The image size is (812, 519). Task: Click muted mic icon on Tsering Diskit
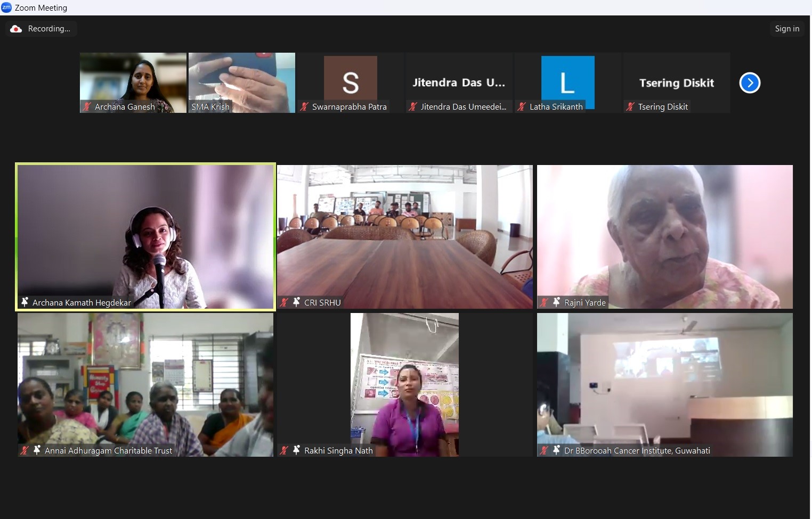(630, 106)
